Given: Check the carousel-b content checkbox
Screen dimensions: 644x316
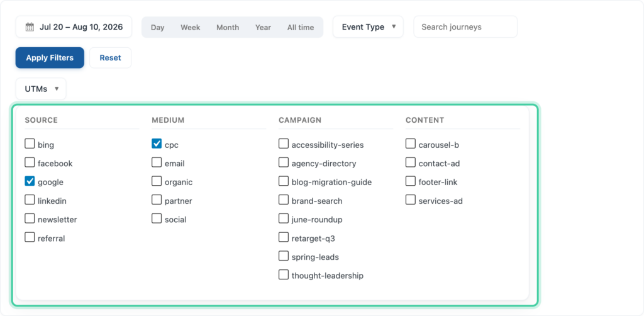Looking at the screenshot, I should pyautogui.click(x=410, y=144).
